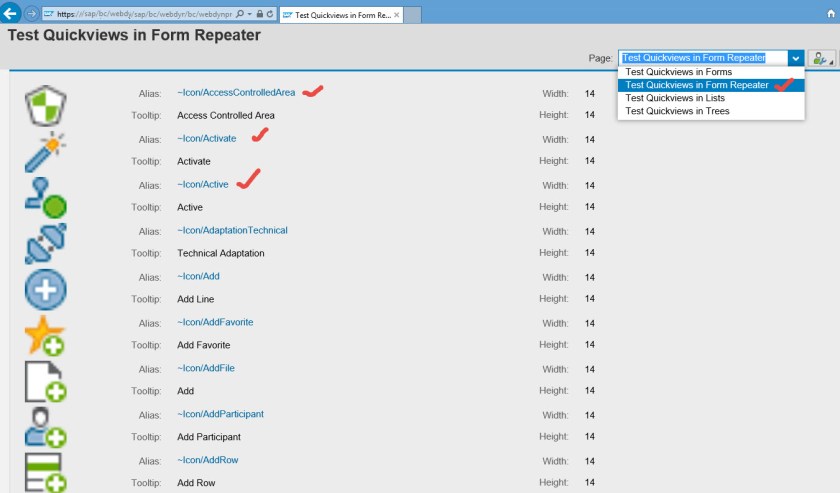Collapse the Page dropdown arrow
The height and width of the screenshot is (493, 840).
(796, 58)
